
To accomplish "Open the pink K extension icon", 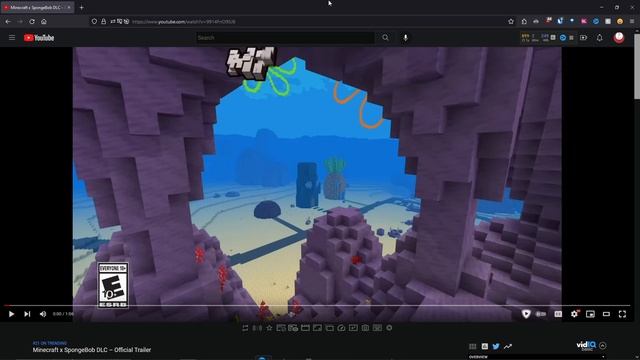I will [584, 21].
